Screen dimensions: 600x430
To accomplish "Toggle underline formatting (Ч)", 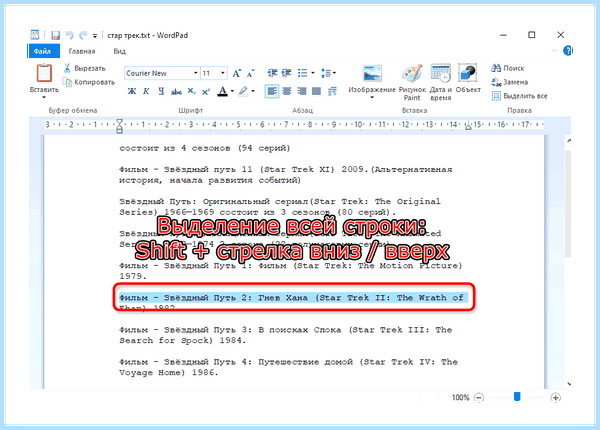I will coord(161,91).
